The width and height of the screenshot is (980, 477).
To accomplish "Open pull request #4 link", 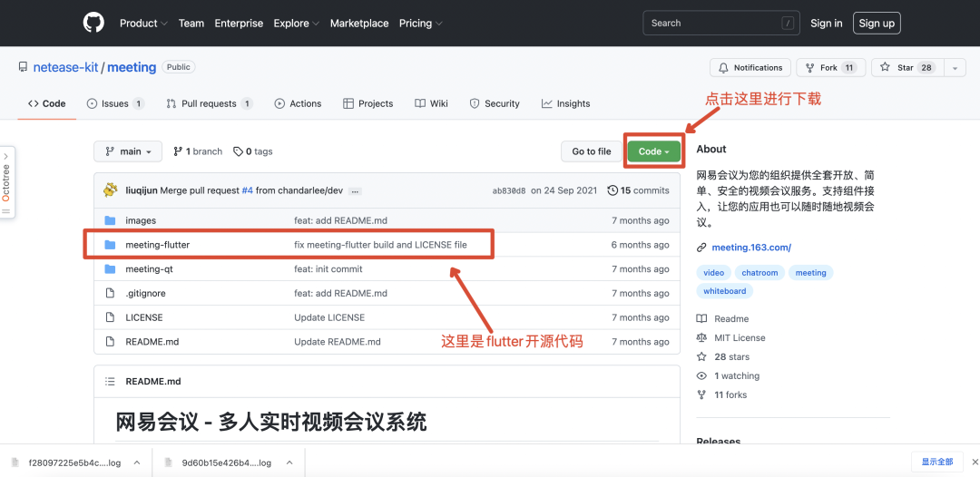I will (x=248, y=190).
